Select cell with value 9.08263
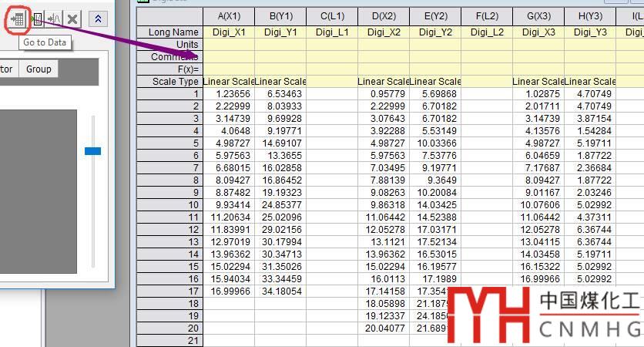This screenshot has height=347, width=644. [384, 193]
